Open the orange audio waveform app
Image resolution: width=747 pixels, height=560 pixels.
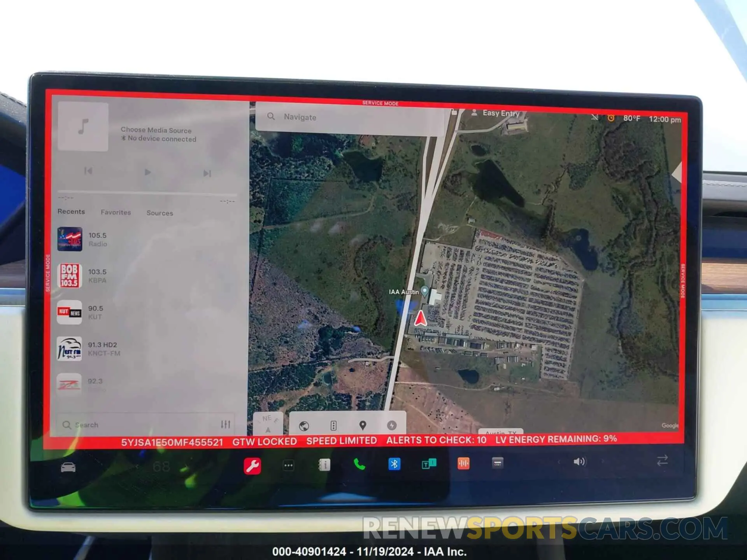tap(463, 463)
